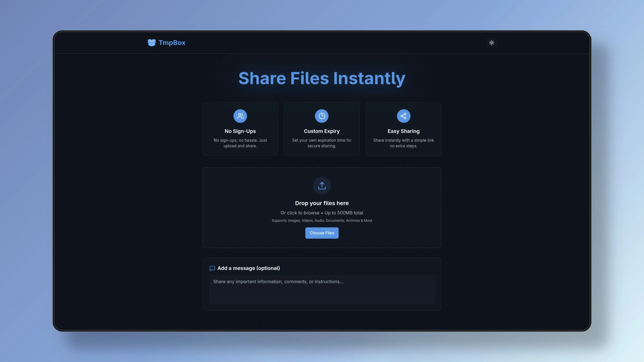
Task: Click the supported file types line
Action: tap(322, 220)
